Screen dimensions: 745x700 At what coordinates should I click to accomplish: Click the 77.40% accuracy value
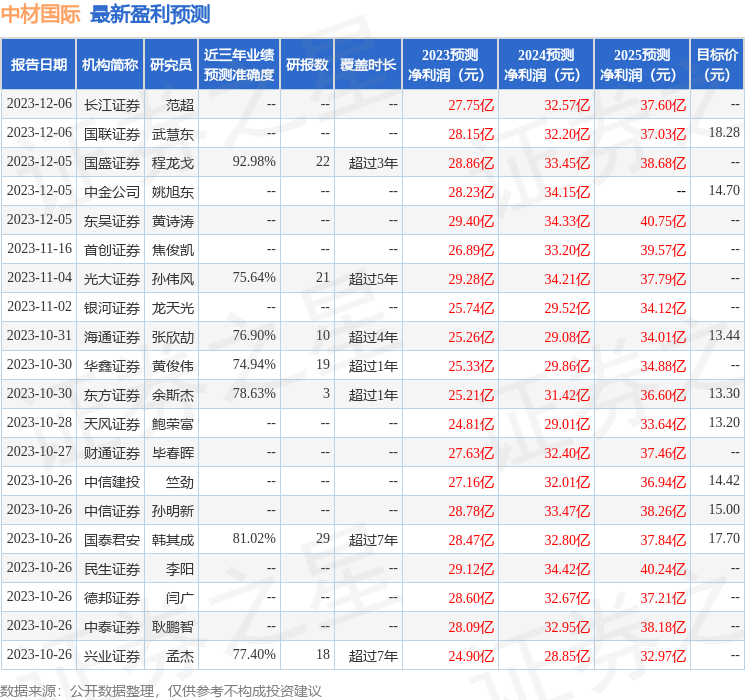point(254,654)
